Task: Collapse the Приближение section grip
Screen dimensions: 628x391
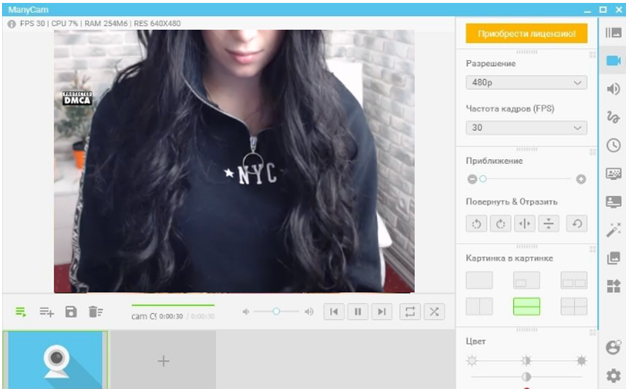Action: pos(527,149)
